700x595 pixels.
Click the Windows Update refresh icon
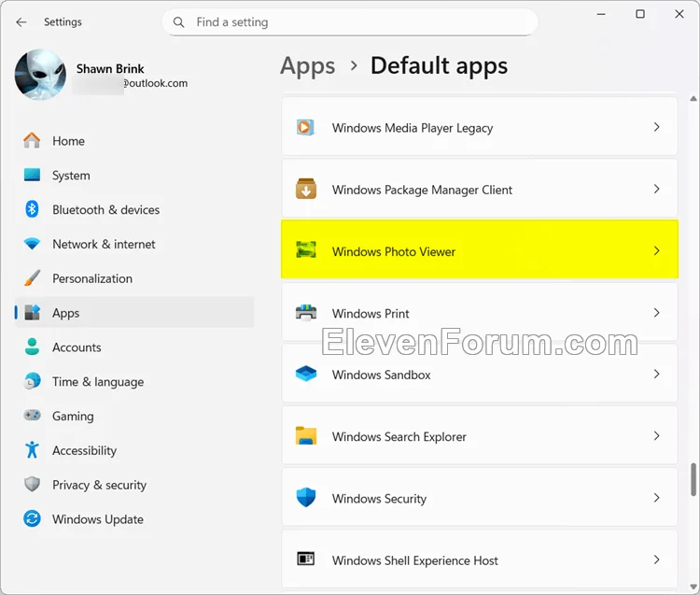(32, 518)
